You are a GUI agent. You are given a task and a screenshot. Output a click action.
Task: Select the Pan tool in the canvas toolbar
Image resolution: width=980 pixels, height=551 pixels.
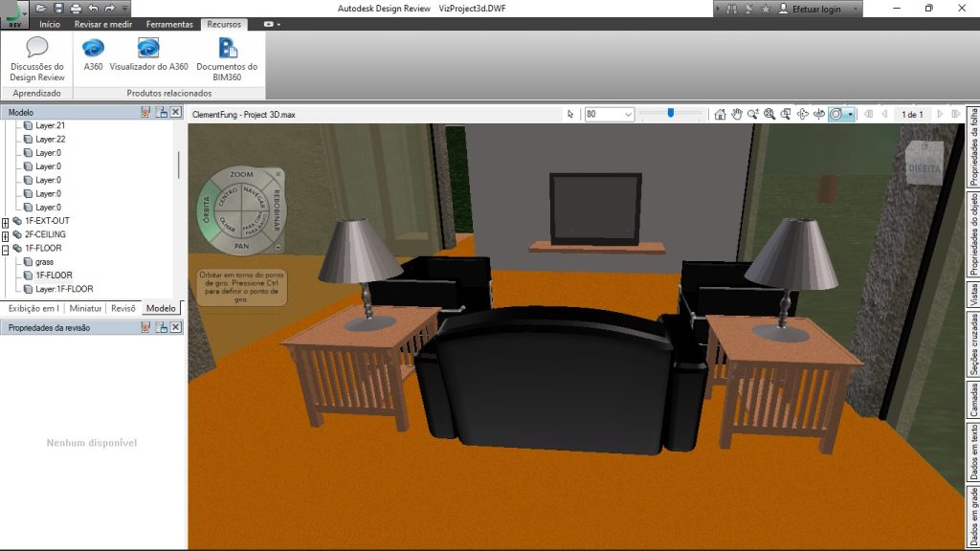click(x=737, y=114)
